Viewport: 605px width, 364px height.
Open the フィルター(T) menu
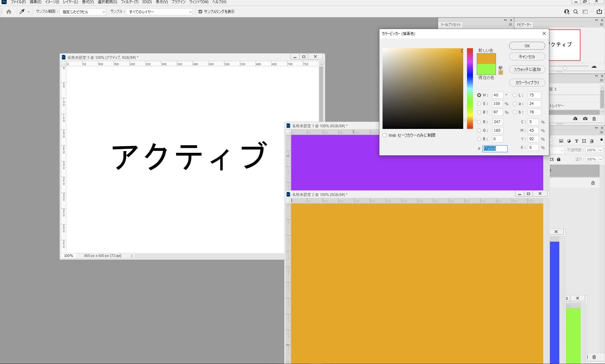pos(130,2)
